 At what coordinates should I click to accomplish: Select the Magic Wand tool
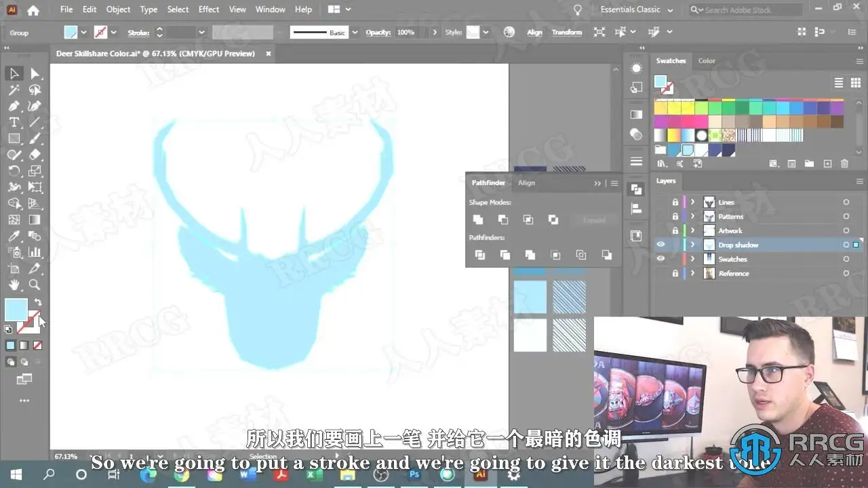click(14, 89)
